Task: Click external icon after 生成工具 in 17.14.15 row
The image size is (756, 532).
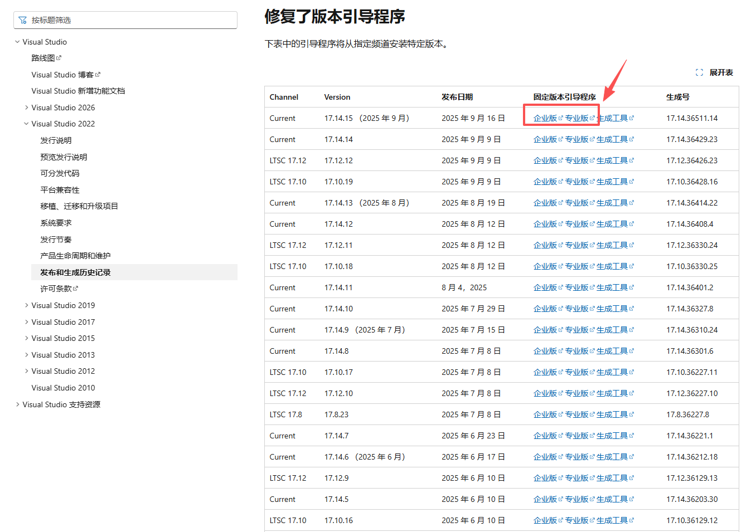Action: tap(632, 118)
